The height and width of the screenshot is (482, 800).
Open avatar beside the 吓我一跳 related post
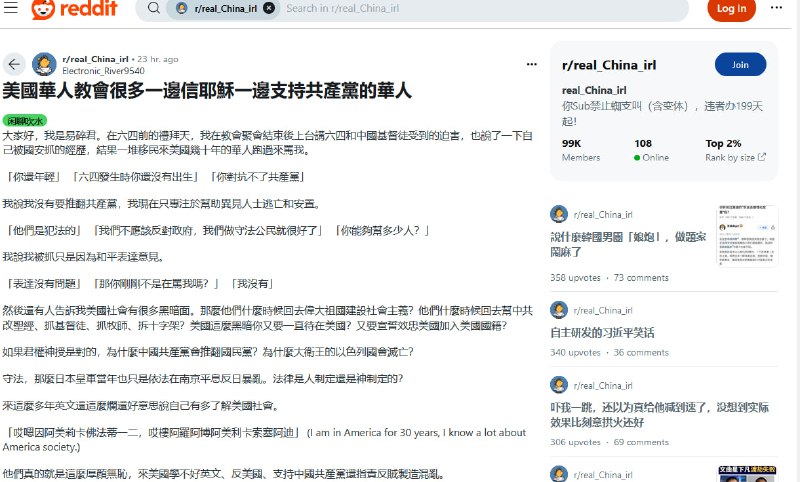coord(559,385)
